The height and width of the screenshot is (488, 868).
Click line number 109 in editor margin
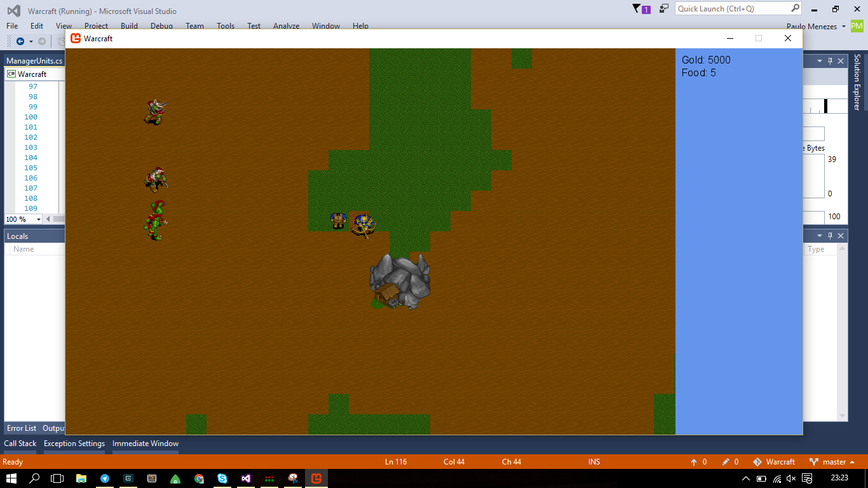point(31,208)
